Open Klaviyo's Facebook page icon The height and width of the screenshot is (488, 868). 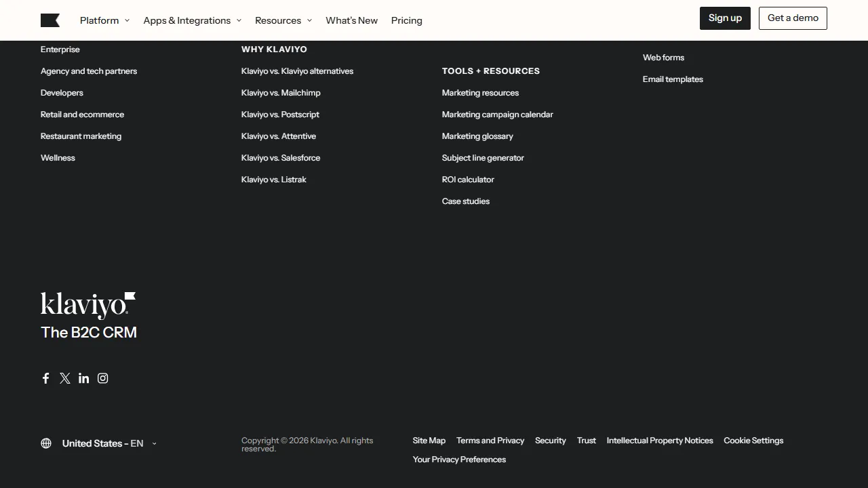click(x=46, y=378)
